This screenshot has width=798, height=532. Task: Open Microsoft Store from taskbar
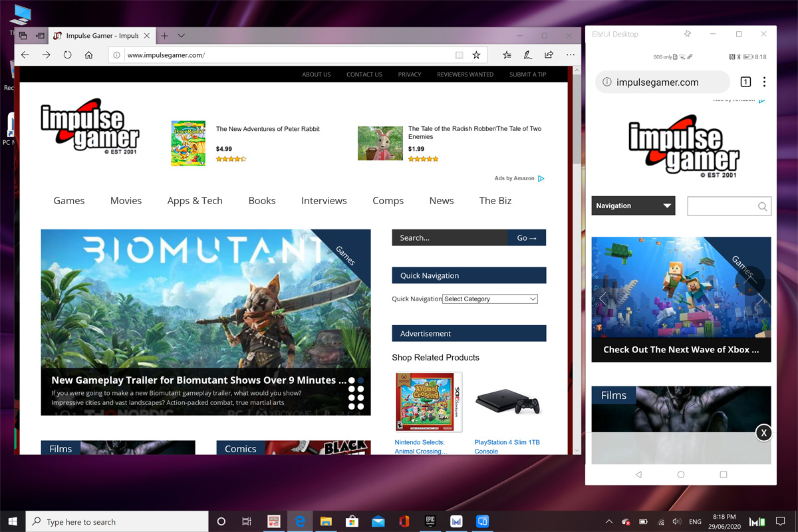[x=352, y=521]
